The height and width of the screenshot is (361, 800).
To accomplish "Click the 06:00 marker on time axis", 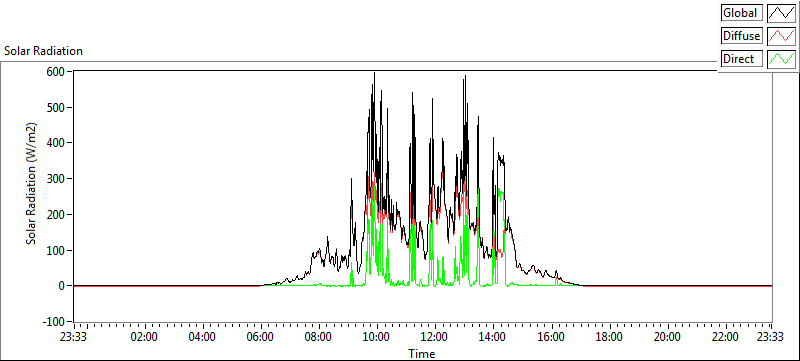I will click(x=260, y=337).
